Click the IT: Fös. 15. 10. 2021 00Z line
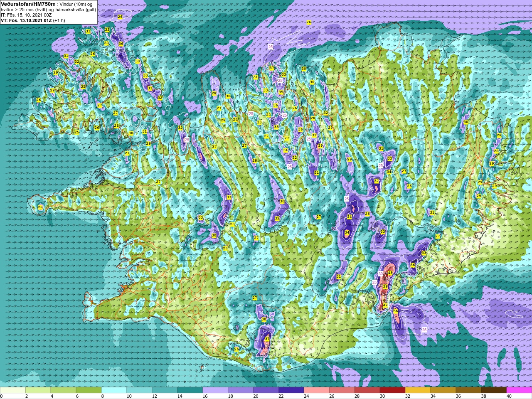The height and width of the screenshot is (399, 532). point(26,15)
